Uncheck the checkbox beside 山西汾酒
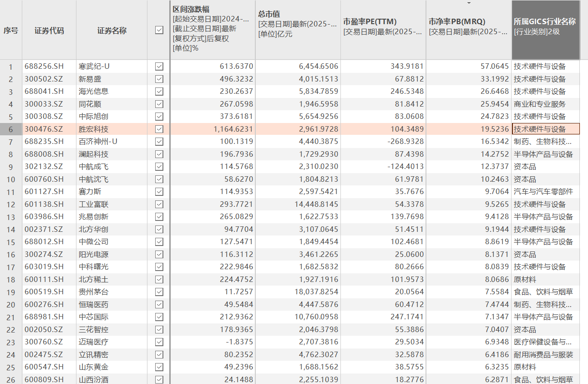This screenshot has height=384, width=588. [x=159, y=379]
